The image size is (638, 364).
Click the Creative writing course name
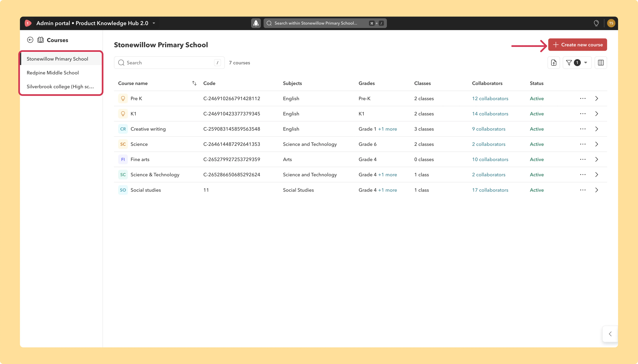pyautogui.click(x=148, y=129)
